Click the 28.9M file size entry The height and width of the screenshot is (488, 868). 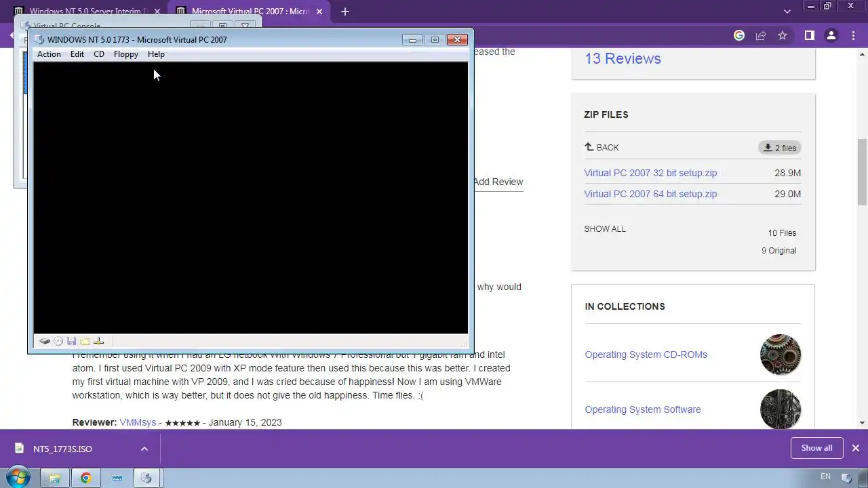click(x=787, y=173)
